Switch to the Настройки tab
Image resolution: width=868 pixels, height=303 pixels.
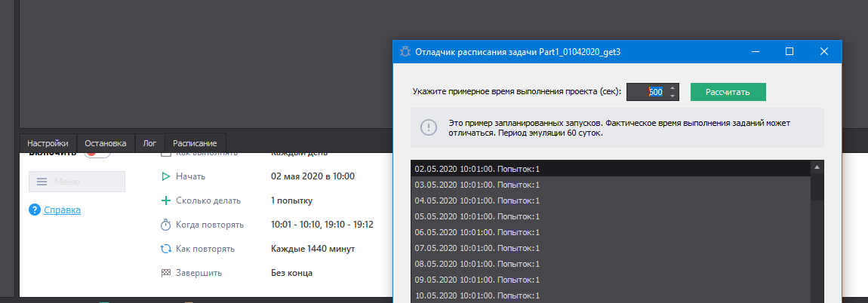[48, 143]
